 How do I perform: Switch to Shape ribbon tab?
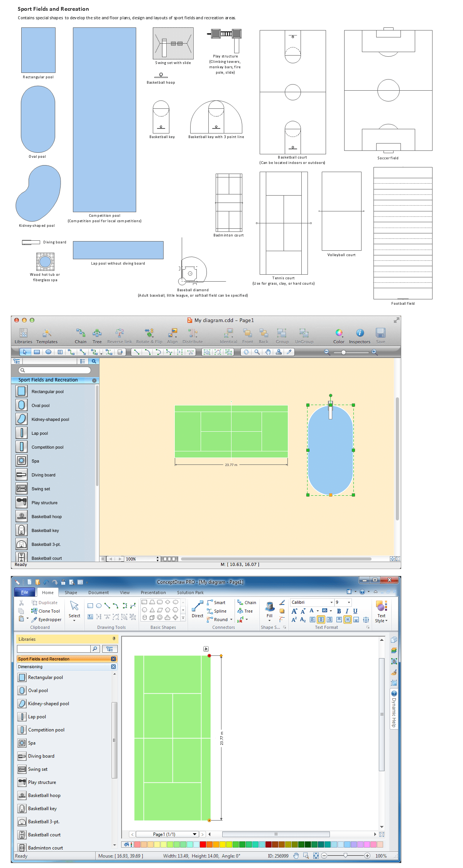coord(71,593)
